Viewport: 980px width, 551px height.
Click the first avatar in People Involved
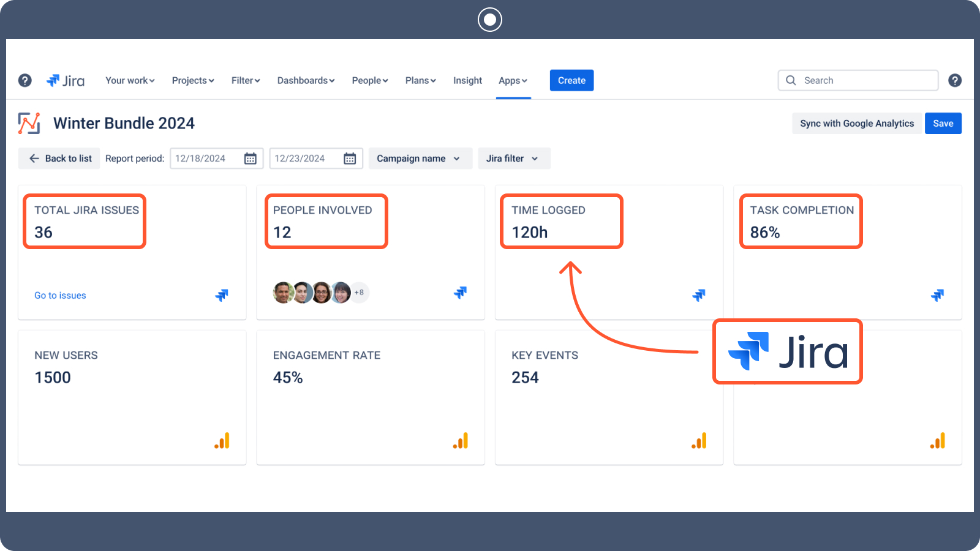[x=283, y=293]
